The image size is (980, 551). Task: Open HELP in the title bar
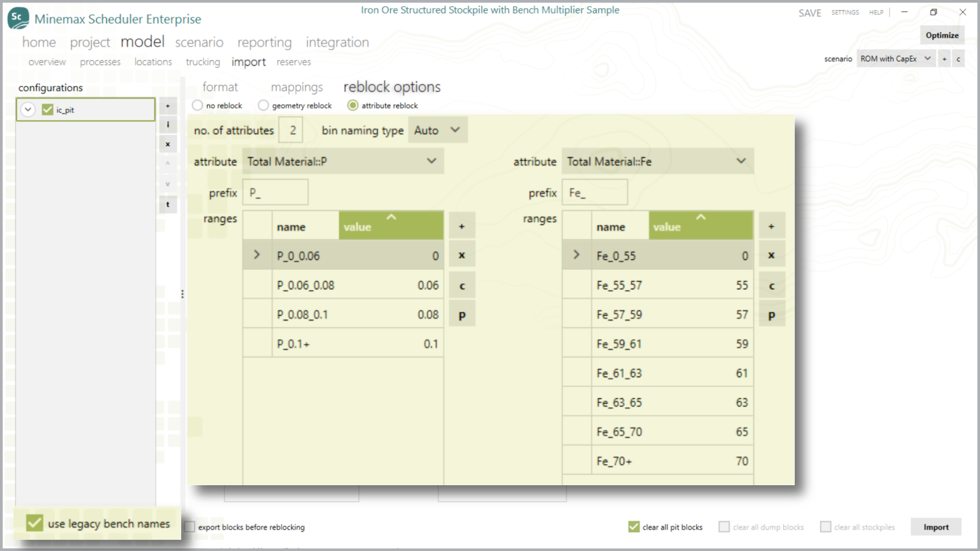point(876,12)
